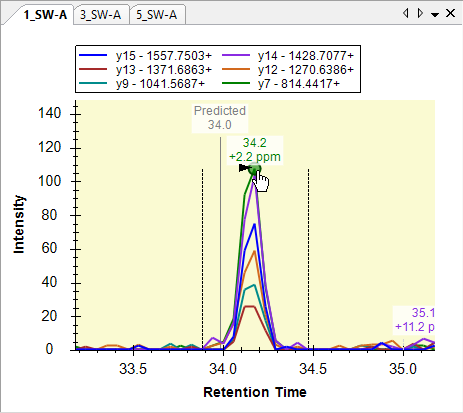Select the 1_SW-A tab

coord(45,15)
